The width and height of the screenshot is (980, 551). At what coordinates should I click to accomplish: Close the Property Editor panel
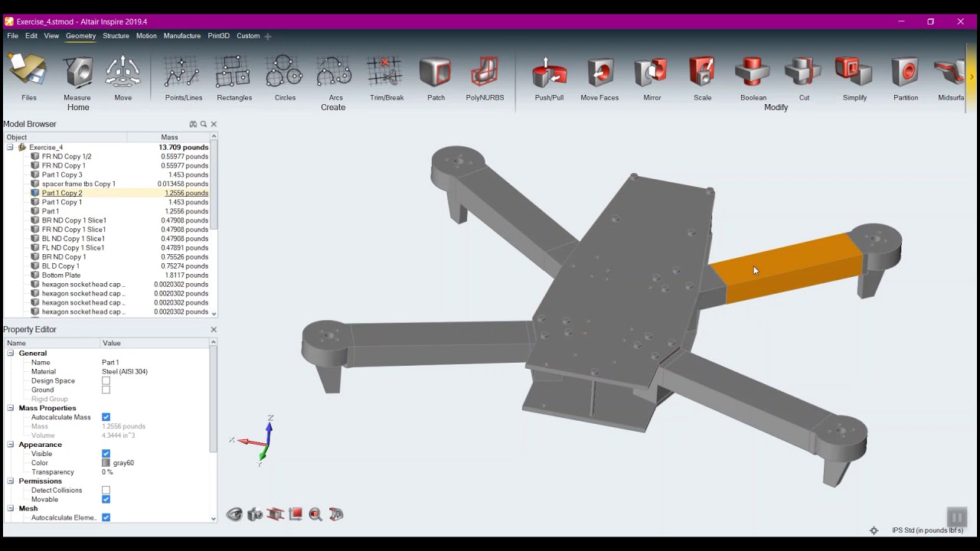coord(214,329)
